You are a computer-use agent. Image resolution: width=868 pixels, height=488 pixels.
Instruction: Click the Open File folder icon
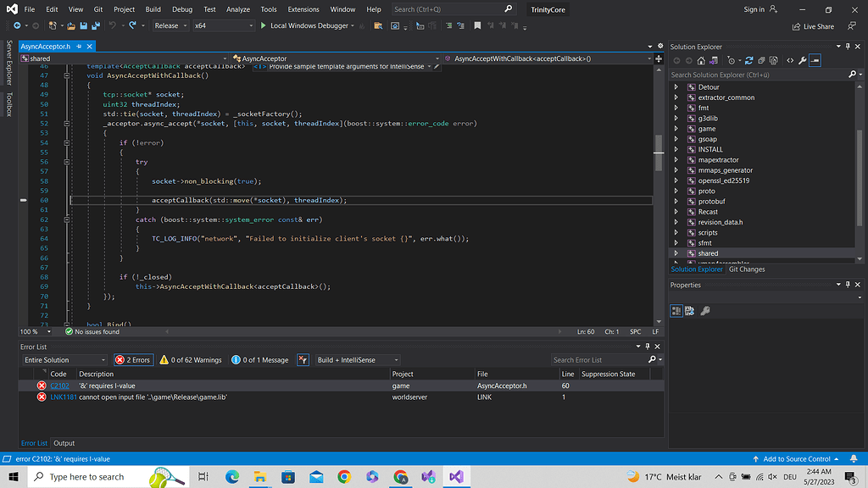71,25
